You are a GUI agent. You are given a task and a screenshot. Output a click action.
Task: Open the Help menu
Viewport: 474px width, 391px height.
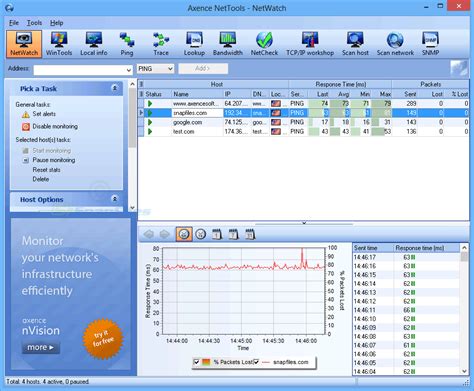point(57,23)
